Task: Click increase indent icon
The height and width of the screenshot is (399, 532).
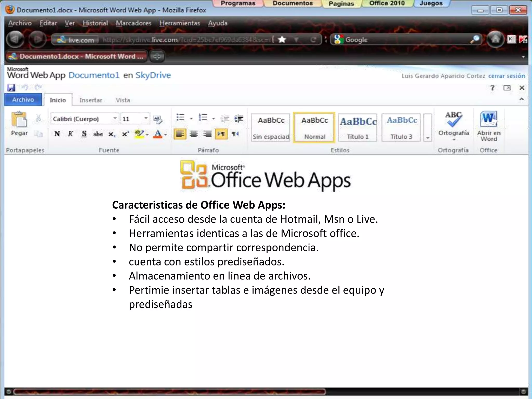Action: [x=238, y=118]
